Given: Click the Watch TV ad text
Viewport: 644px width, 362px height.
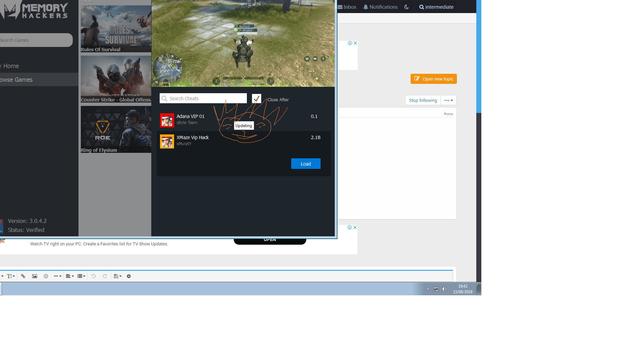Looking at the screenshot, I should click(x=99, y=244).
